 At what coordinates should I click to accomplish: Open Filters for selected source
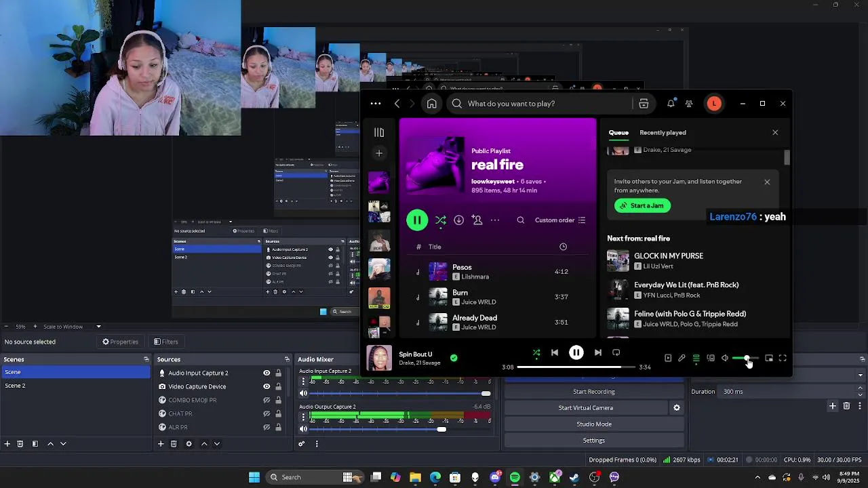click(x=166, y=342)
